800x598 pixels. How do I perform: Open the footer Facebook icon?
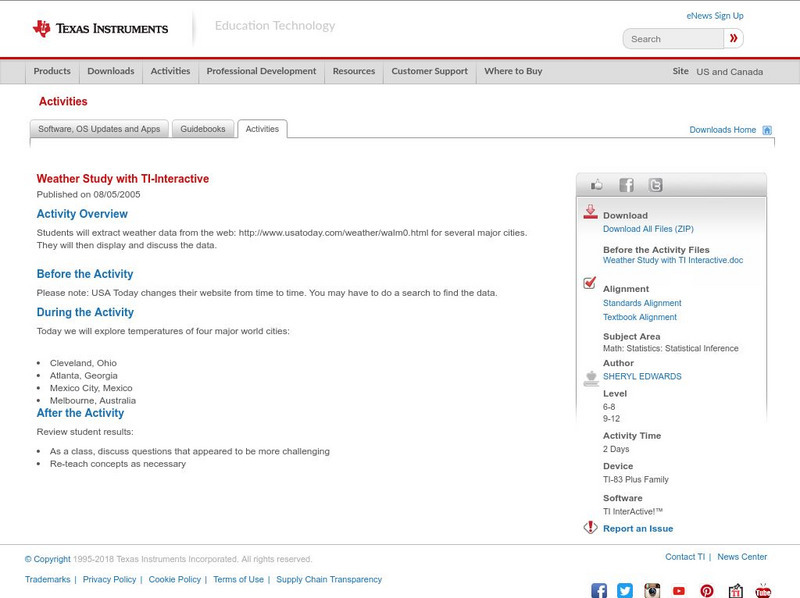[x=599, y=590]
